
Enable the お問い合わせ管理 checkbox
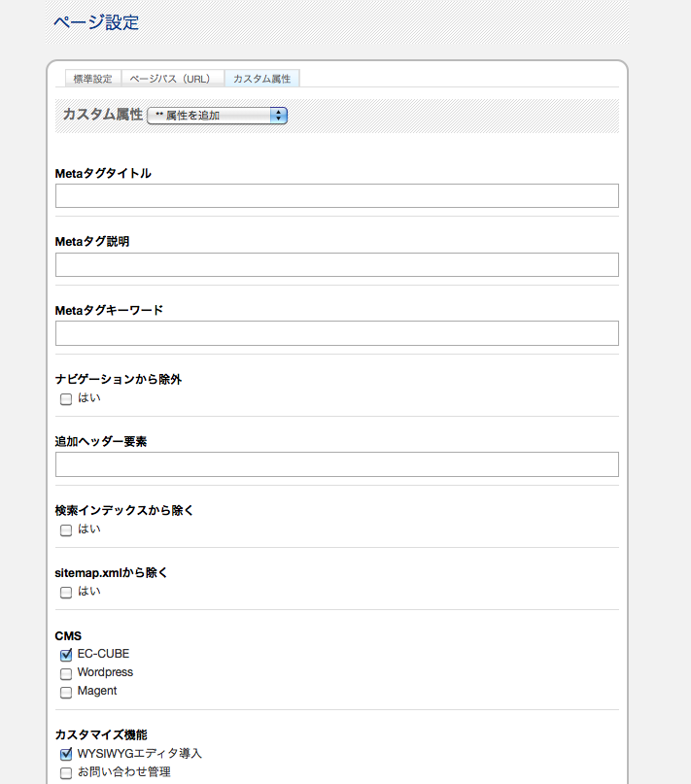pyautogui.click(x=66, y=773)
